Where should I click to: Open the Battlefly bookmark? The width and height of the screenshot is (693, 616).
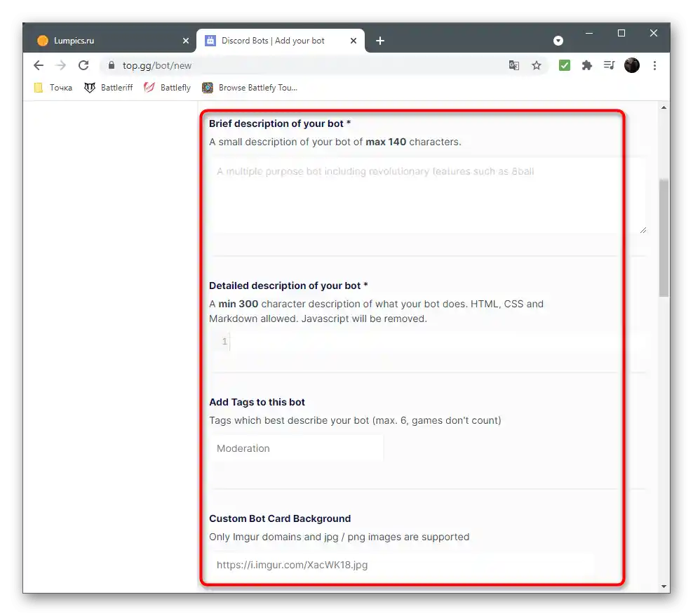click(168, 88)
